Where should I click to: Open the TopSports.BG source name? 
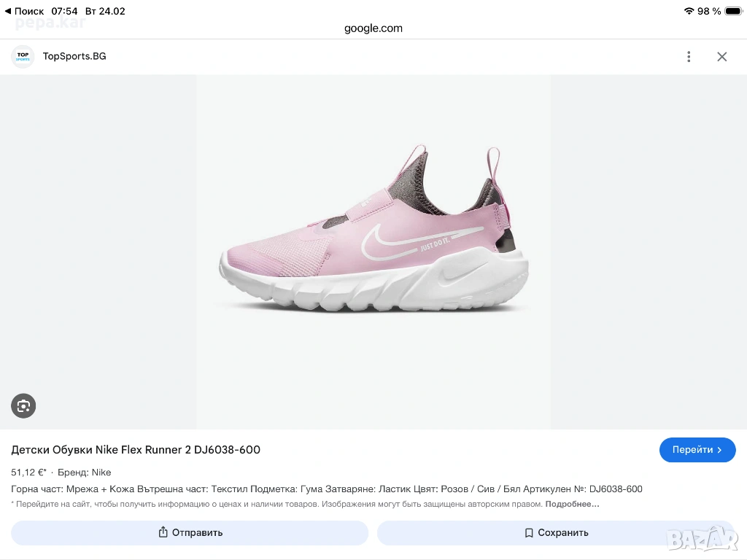coord(74,56)
